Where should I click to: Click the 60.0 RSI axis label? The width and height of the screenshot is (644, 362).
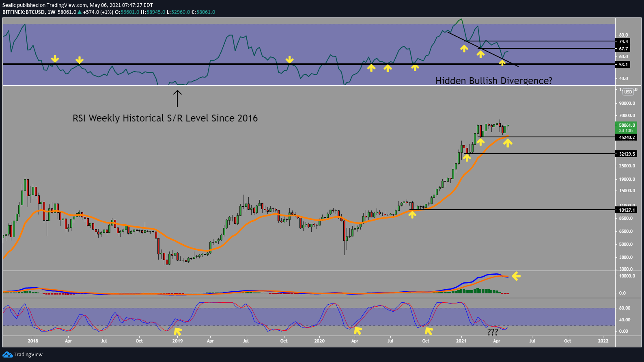point(623,56)
